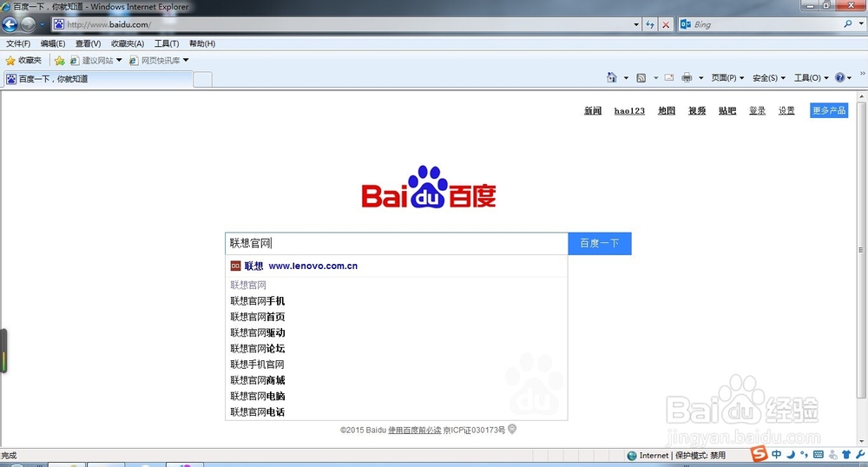The width and height of the screenshot is (868, 467).
Task: Click the 百度一下 search button
Action: point(600,243)
